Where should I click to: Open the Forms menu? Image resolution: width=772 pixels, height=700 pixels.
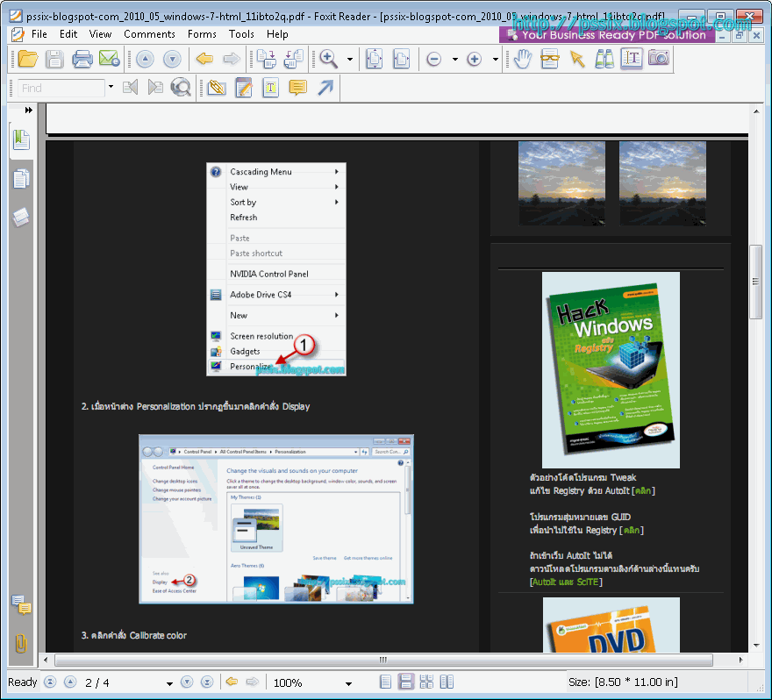coord(202,34)
